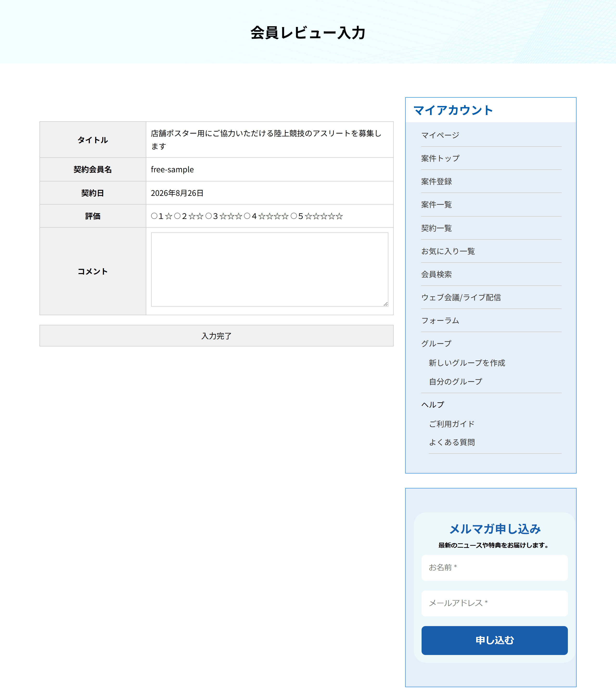Choose the 3-star rating option
Image resolution: width=616 pixels, height=699 pixels.
[209, 216]
